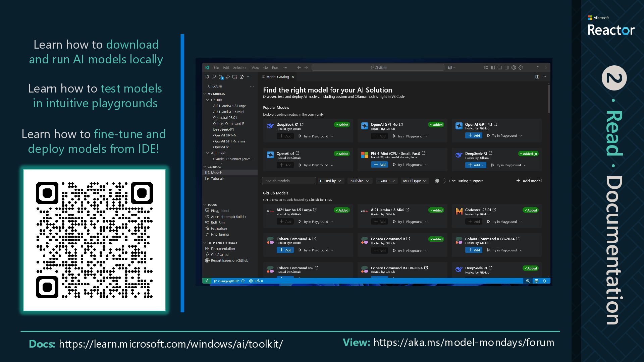Toggle the Fine-Tuning Support switch
Viewport: 644px width, 362px height.
point(440,181)
